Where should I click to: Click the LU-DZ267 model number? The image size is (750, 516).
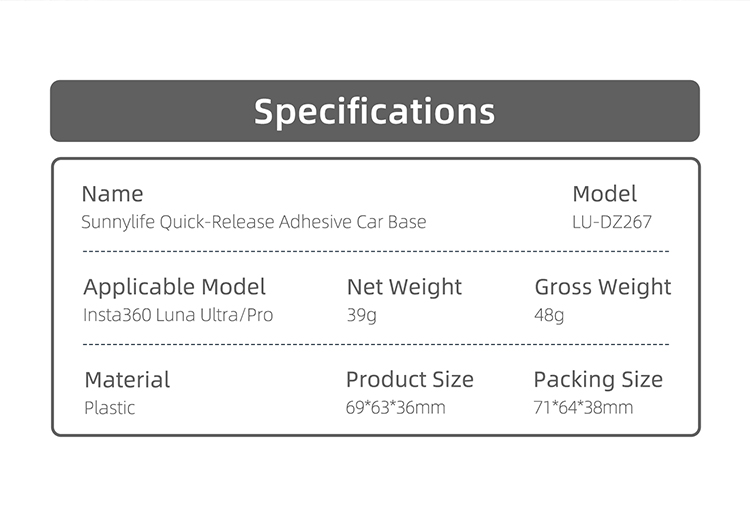tap(612, 222)
